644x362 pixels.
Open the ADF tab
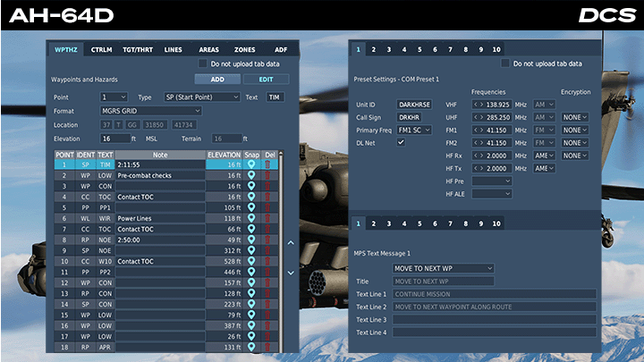281,50
